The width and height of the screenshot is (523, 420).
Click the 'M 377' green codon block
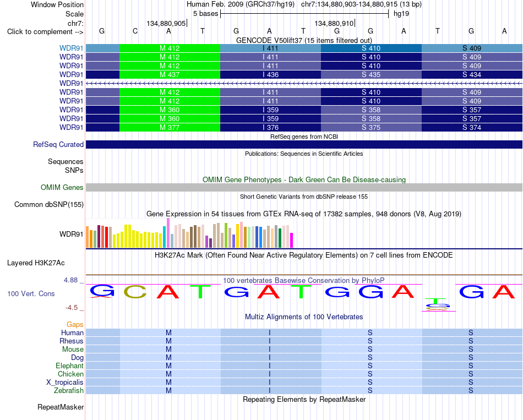[x=170, y=128]
